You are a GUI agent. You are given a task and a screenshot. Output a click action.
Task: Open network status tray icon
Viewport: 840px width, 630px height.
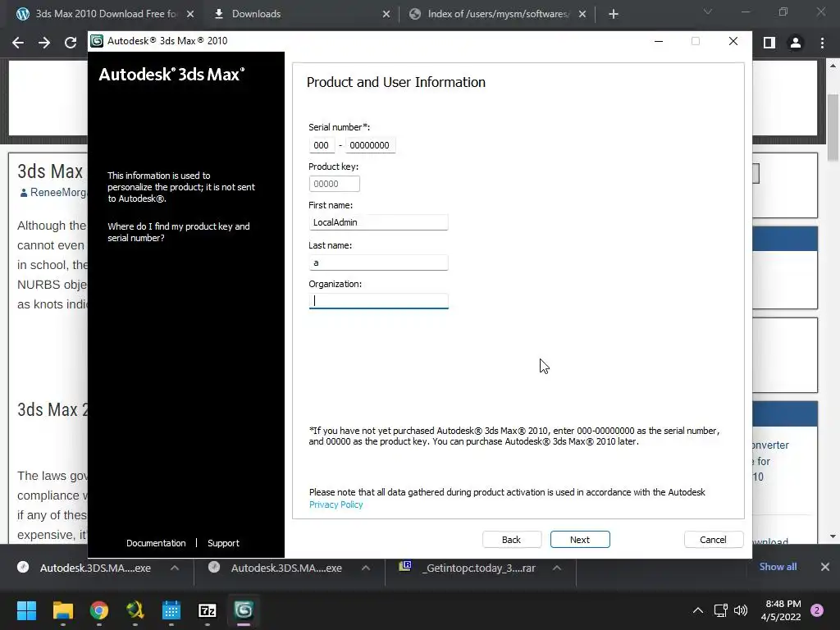pos(720,610)
